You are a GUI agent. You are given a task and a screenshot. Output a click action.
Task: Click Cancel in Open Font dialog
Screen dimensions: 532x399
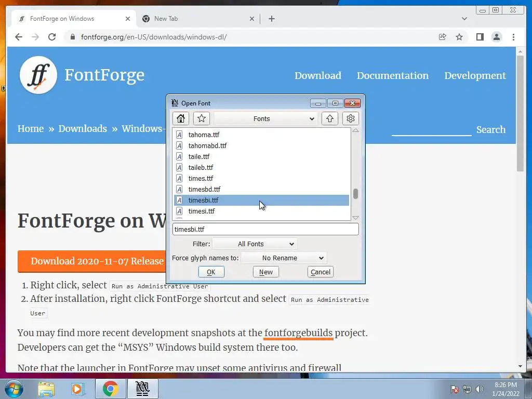320,272
